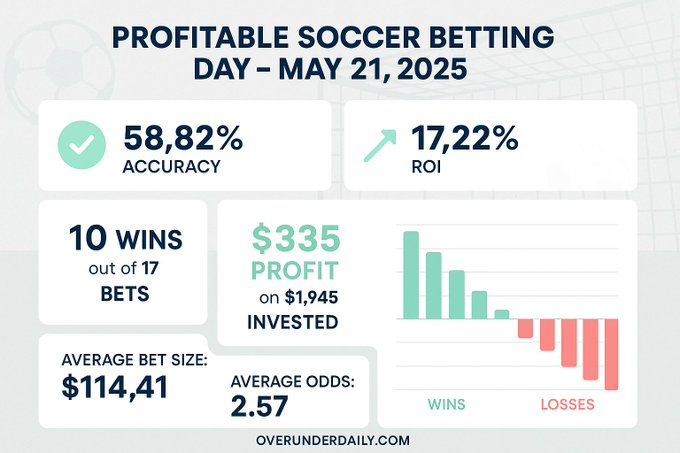Click the faded soccer ball background graphic
680x453 pixels.
click(x=42, y=48)
